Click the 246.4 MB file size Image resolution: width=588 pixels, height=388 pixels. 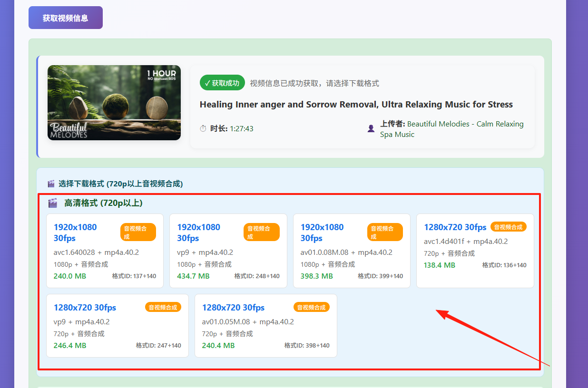coord(70,345)
